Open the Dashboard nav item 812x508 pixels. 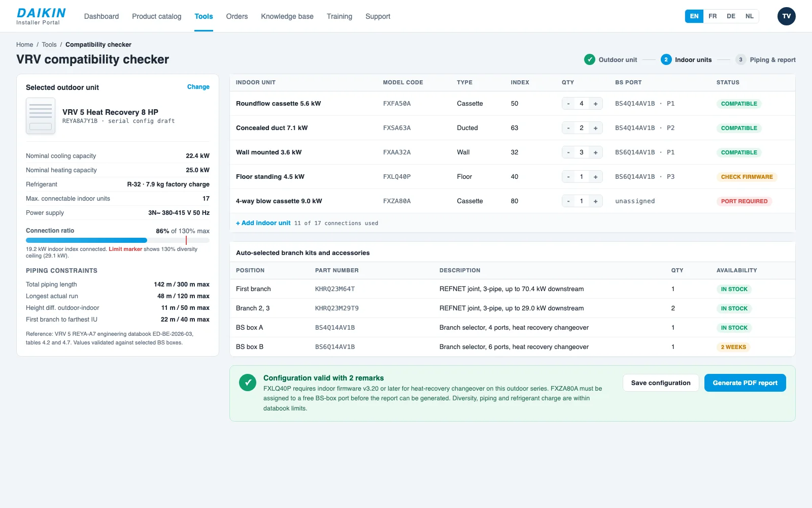(x=101, y=16)
